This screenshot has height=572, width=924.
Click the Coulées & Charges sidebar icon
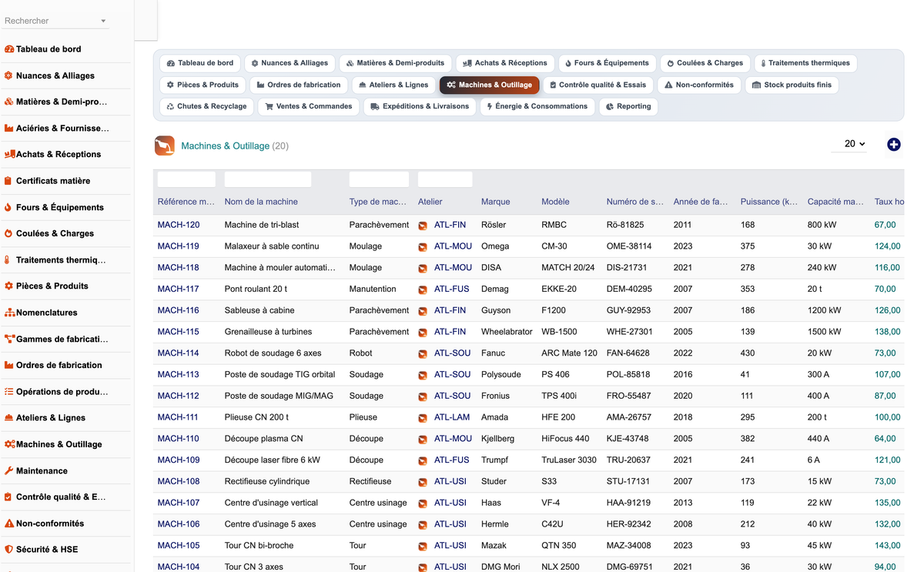(x=9, y=233)
